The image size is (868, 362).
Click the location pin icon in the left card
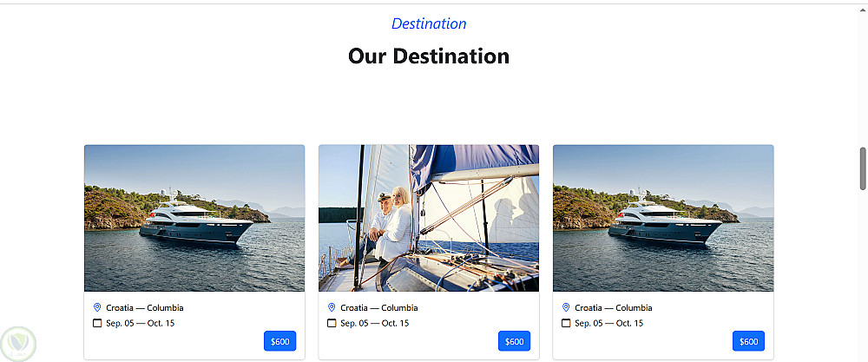(97, 307)
